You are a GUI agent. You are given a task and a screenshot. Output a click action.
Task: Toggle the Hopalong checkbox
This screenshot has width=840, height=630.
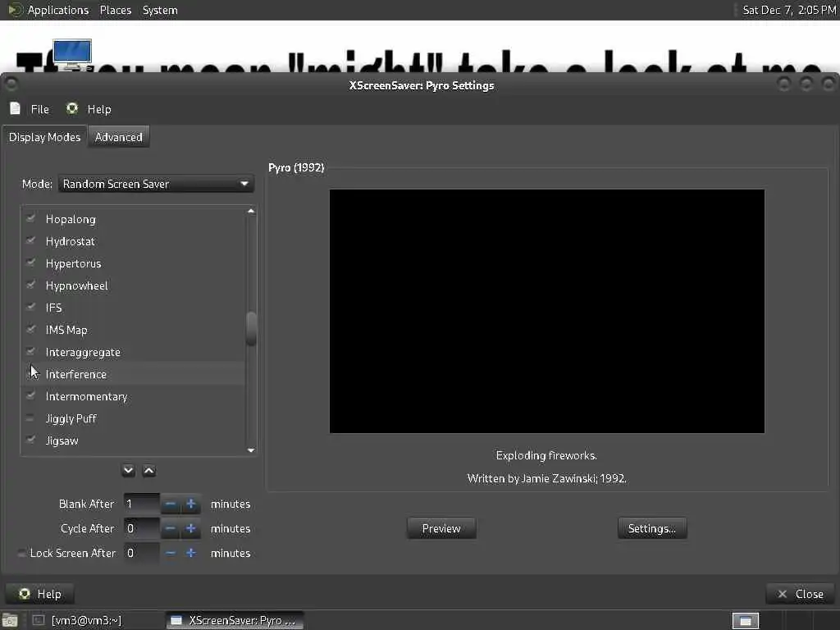pos(30,218)
